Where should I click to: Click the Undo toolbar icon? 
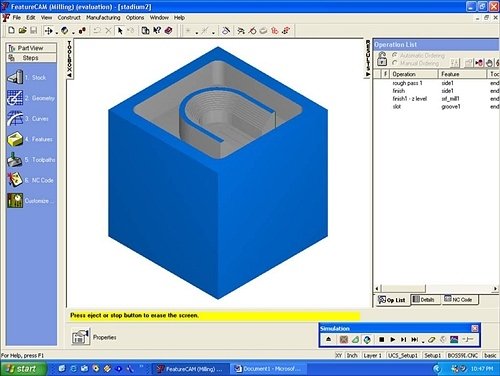(97, 31)
